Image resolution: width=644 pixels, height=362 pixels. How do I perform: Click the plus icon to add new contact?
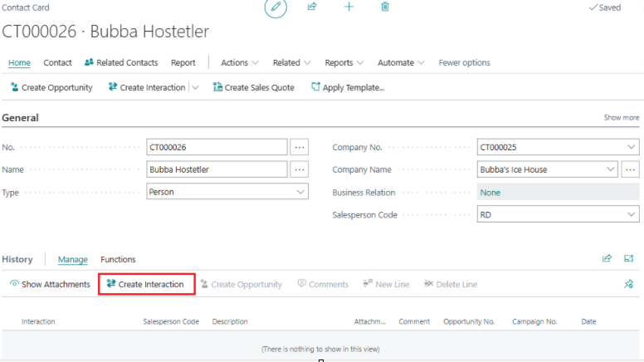[x=349, y=7]
